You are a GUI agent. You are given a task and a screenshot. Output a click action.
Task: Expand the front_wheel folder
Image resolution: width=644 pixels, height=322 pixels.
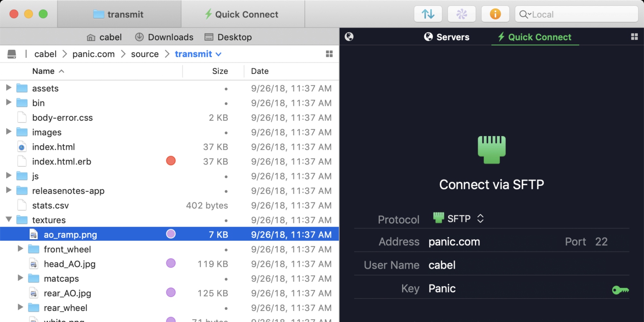click(x=20, y=249)
